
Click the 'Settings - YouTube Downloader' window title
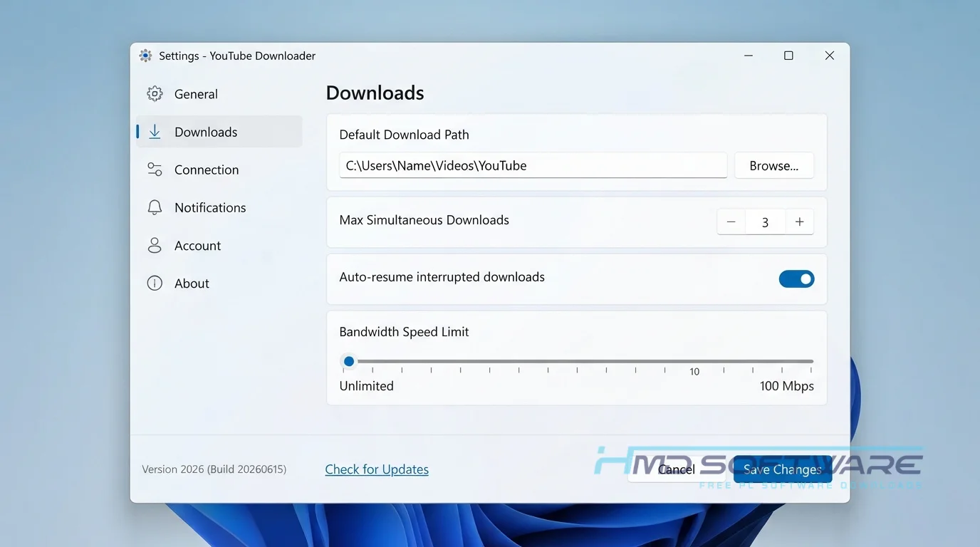(x=237, y=56)
